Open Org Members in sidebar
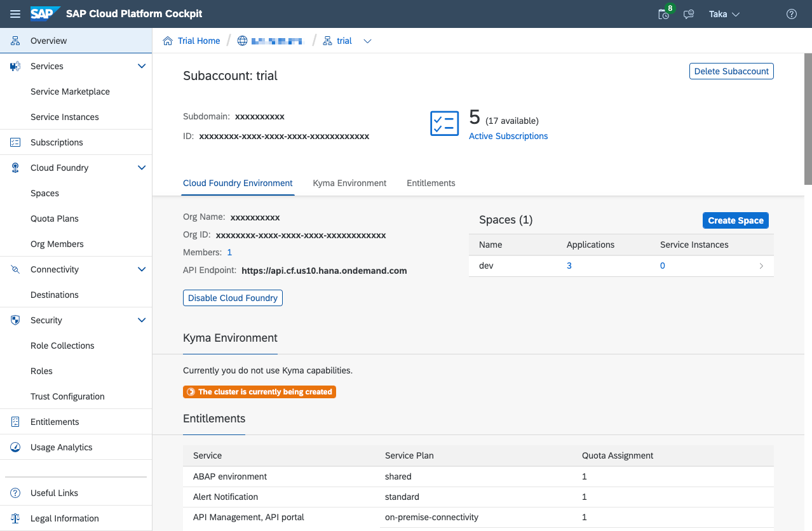This screenshot has height=531, width=812. (57, 244)
